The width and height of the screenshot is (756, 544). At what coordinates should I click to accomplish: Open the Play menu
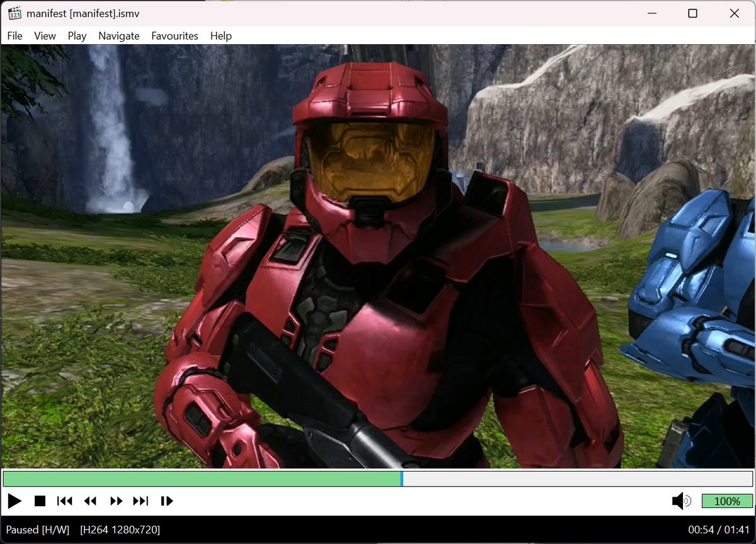click(x=77, y=36)
